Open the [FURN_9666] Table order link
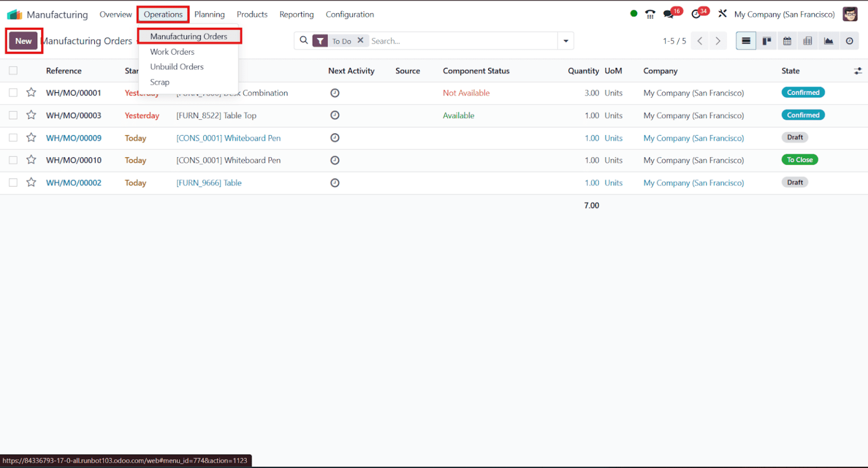 [209, 183]
